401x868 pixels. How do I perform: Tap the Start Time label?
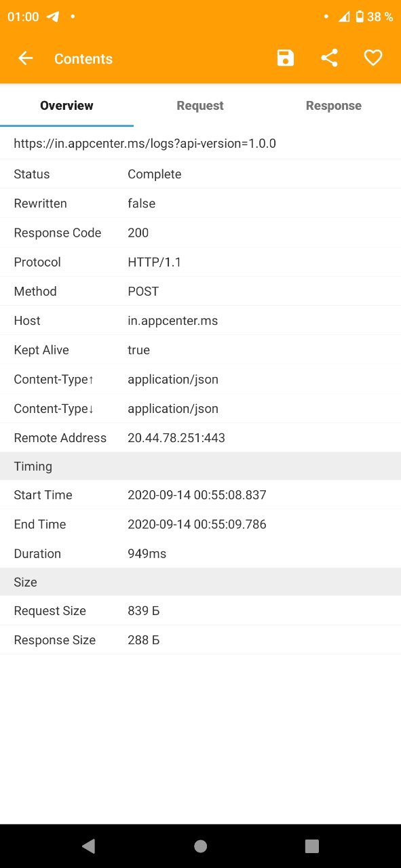coord(43,495)
